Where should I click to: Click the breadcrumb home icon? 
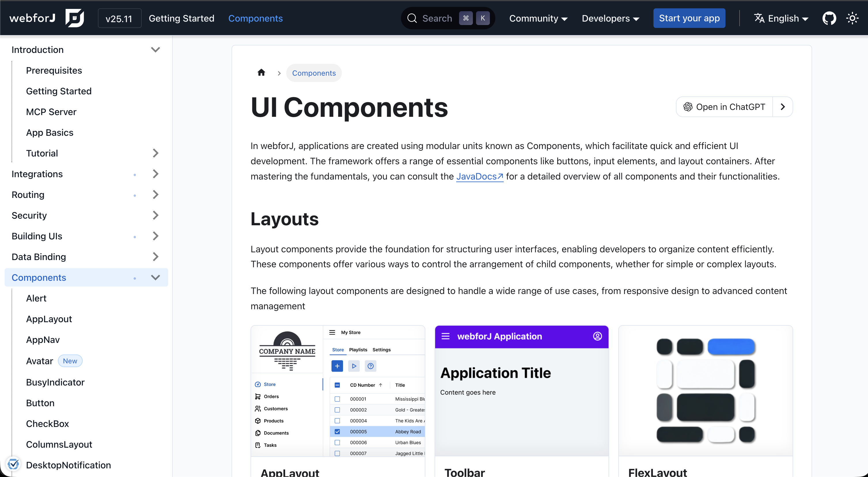(261, 73)
